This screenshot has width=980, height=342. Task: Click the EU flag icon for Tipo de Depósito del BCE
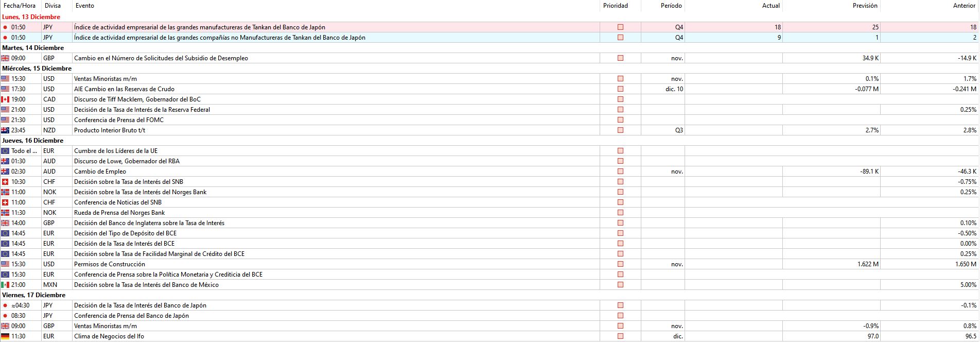tap(5, 233)
